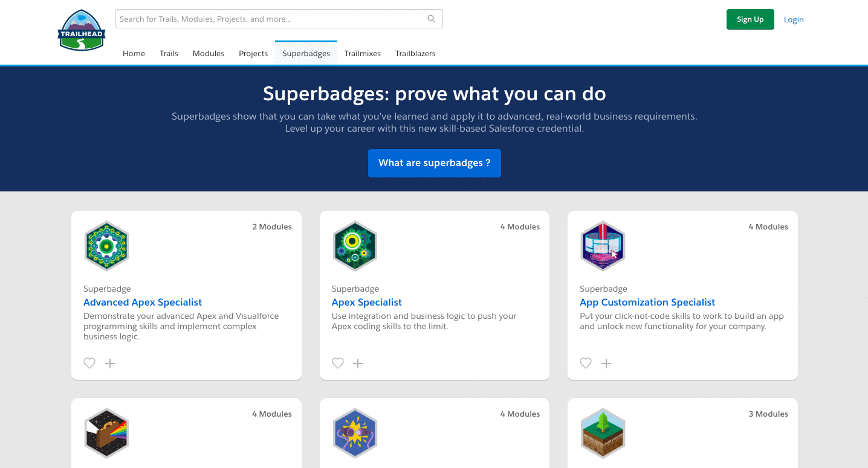Screen dimensions: 868x468
Task: Click the Apex Specialist description text
Action: point(424,321)
